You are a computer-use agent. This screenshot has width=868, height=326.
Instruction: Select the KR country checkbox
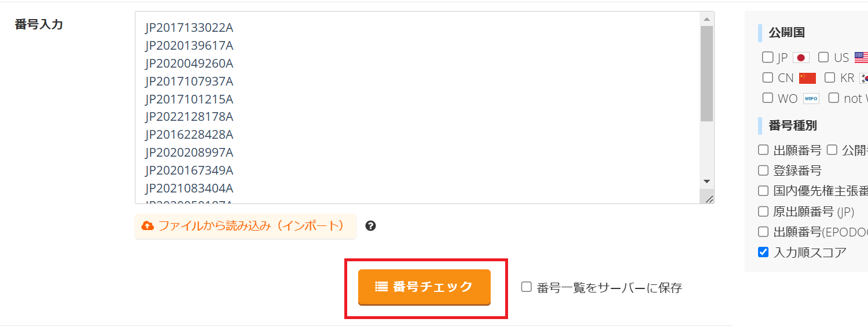pos(830,77)
